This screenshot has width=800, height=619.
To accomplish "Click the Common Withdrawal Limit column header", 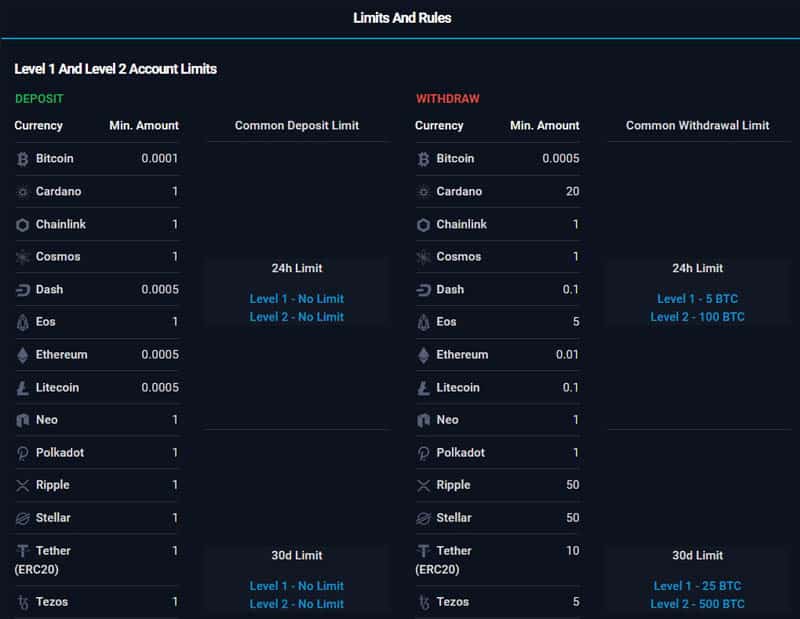I will click(x=697, y=126).
